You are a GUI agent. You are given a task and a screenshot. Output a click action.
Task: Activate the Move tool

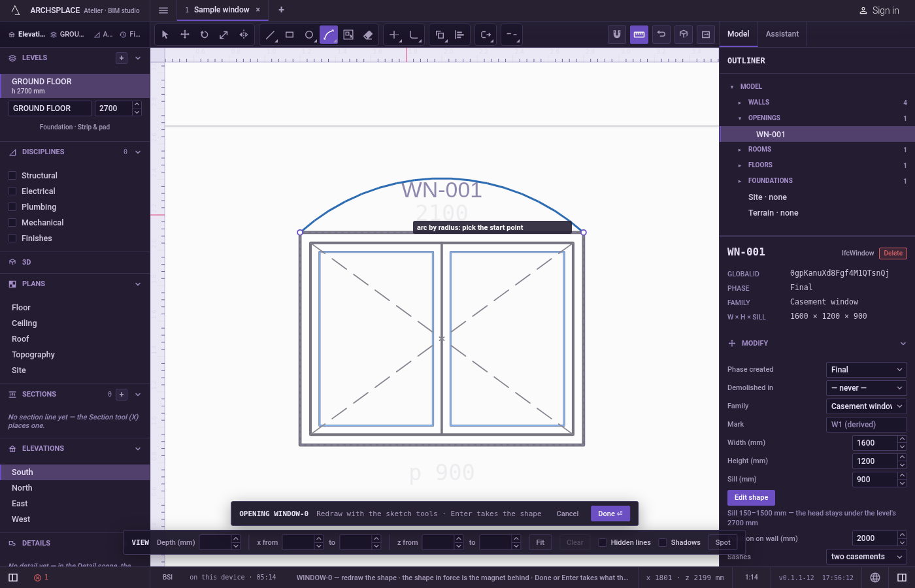click(x=185, y=35)
